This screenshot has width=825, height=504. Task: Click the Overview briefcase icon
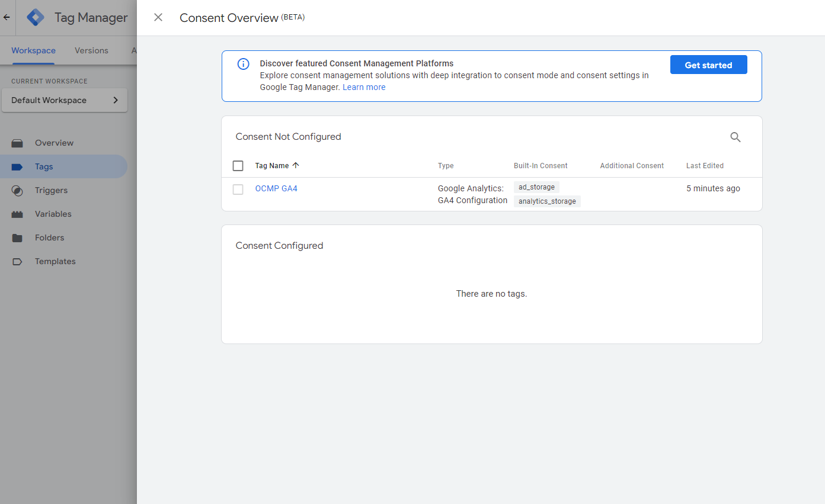click(x=17, y=143)
